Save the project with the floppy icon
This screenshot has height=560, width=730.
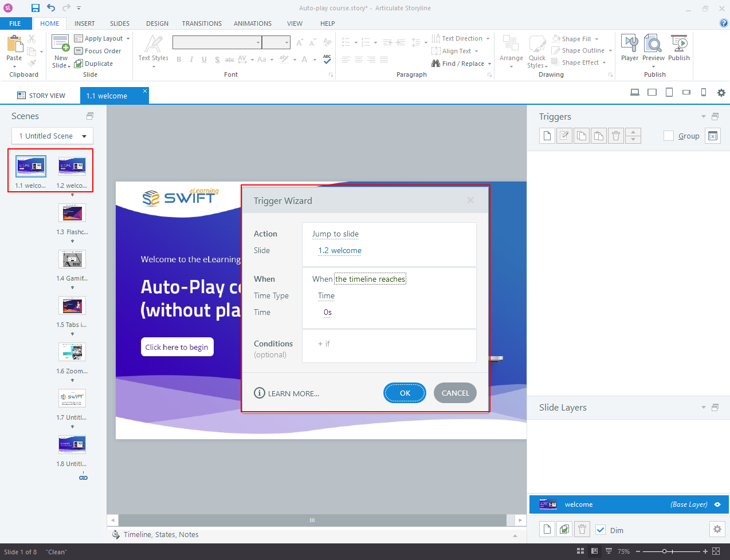click(x=36, y=8)
